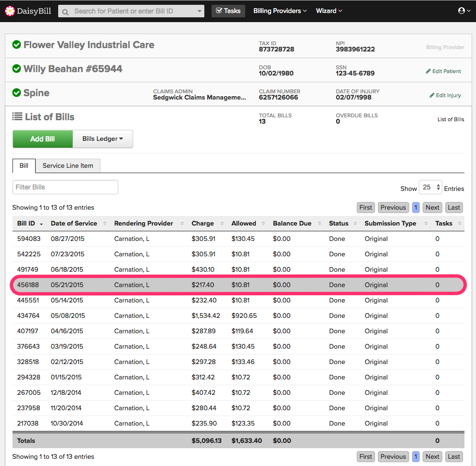The image size is (476, 466).
Task: Open bill 217038 row
Action: coord(238,424)
